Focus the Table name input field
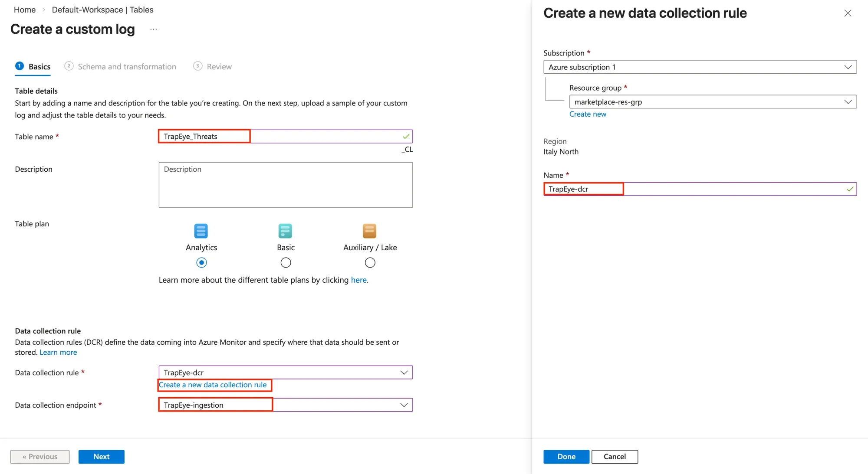 (286, 136)
